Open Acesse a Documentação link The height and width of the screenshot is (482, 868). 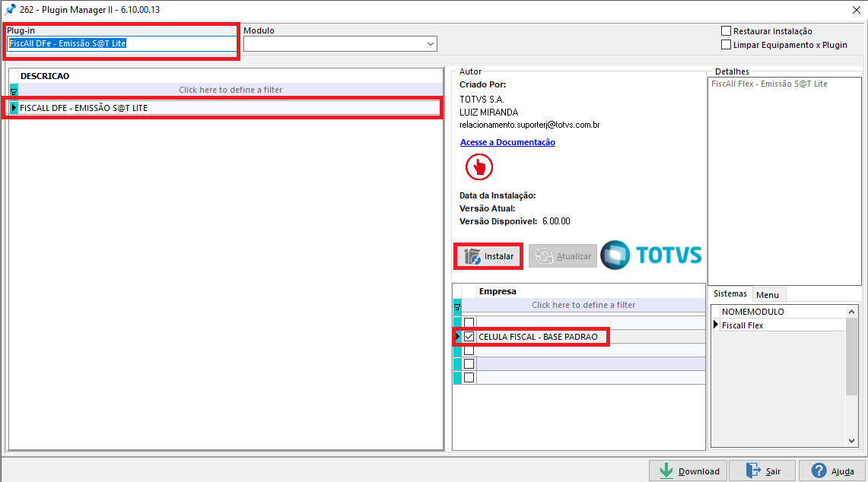pos(507,142)
